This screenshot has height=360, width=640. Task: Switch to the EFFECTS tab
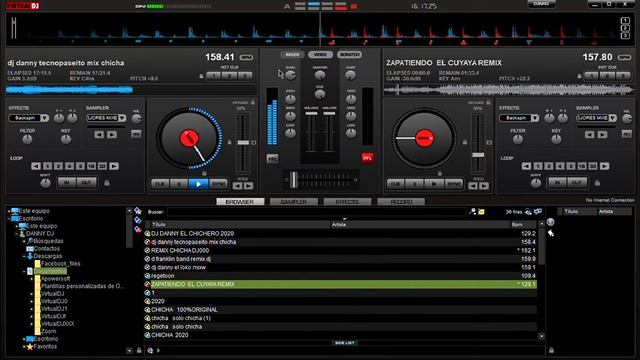click(347, 202)
